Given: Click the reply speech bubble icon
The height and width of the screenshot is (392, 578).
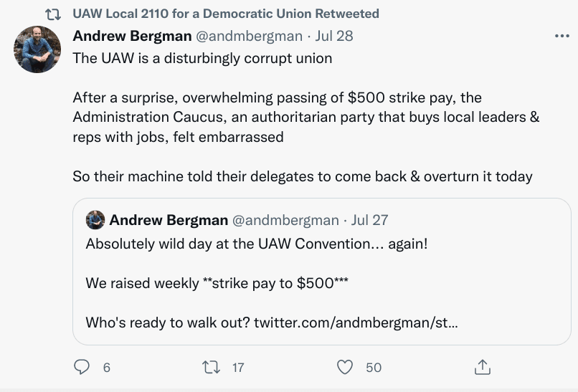Looking at the screenshot, I should point(82,367).
